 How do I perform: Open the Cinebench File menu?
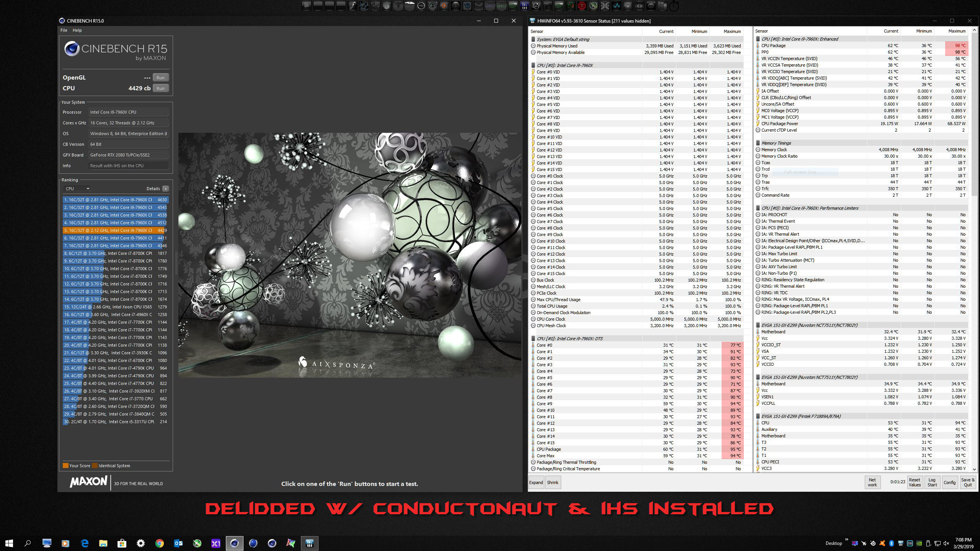tap(64, 30)
